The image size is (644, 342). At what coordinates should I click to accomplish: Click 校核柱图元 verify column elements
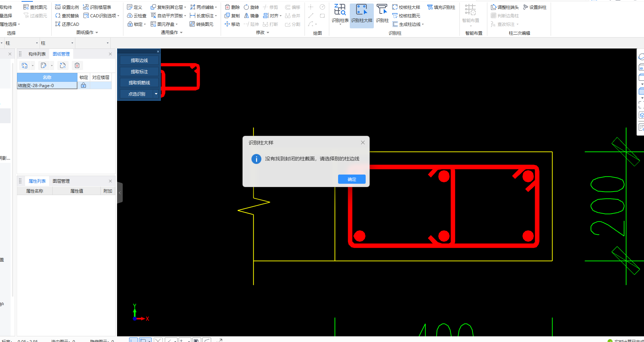[x=406, y=16]
